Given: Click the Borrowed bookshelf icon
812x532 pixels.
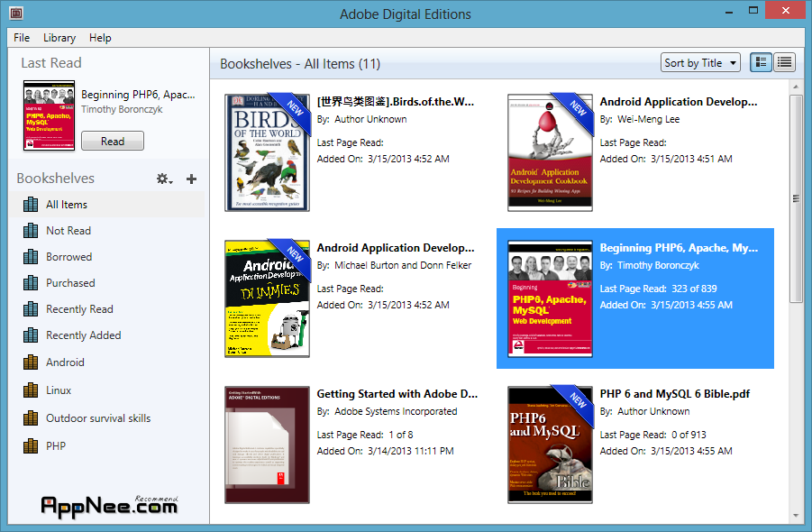Looking at the screenshot, I should point(31,256).
